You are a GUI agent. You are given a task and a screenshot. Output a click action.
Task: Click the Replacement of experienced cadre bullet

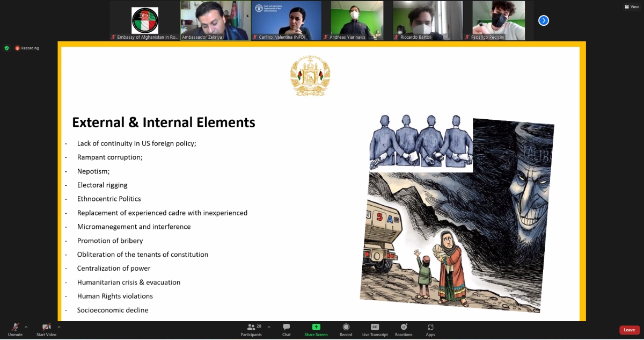tap(162, 213)
